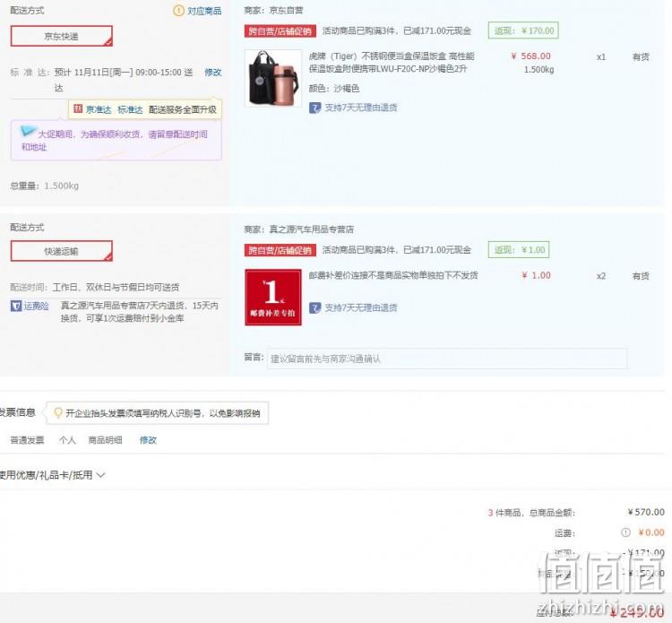Image resolution: width=672 pixels, height=623 pixels.
Task: Click 支持7天无理由退货 text under Tiger item
Action: (x=361, y=108)
